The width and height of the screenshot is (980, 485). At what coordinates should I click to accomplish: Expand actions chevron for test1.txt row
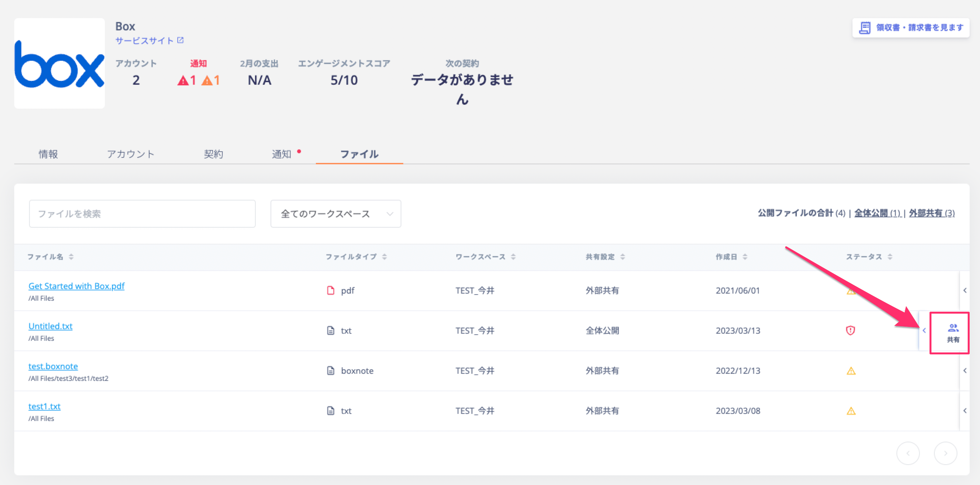click(965, 411)
